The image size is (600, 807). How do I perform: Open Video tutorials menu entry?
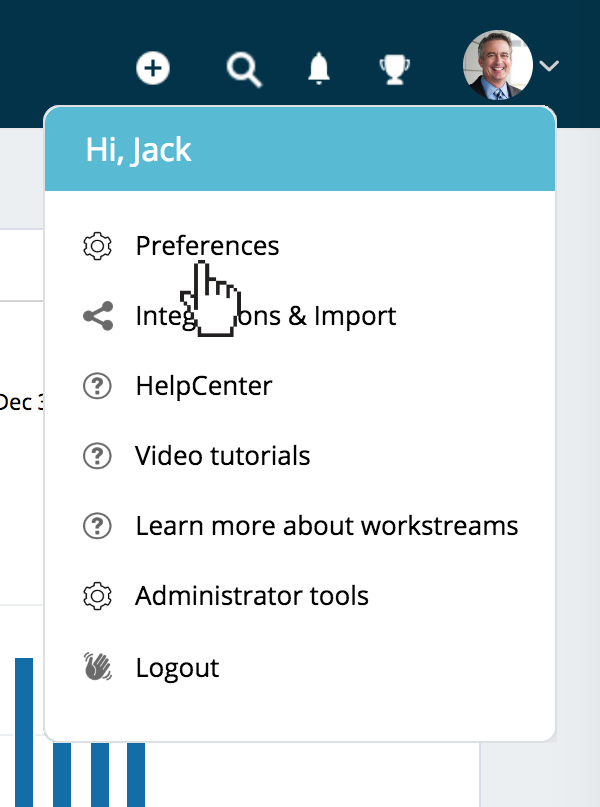coord(223,456)
